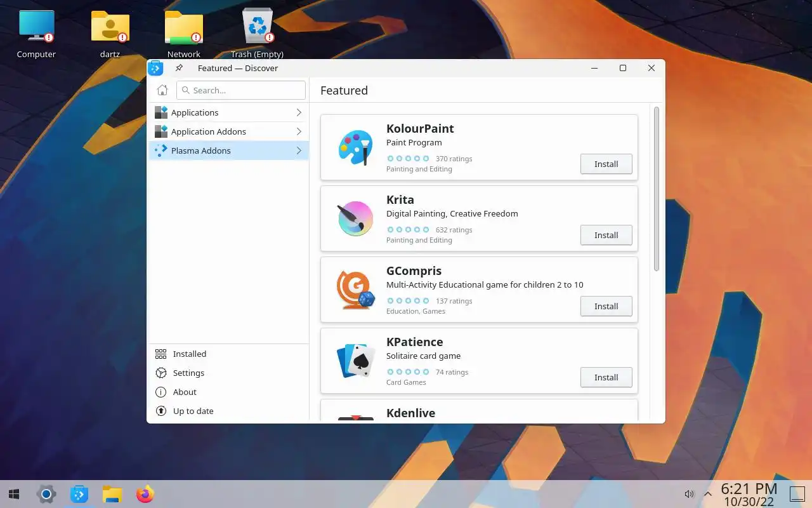Open KolourPaint via its palette icon
This screenshot has width=812, height=508.
[x=355, y=147]
